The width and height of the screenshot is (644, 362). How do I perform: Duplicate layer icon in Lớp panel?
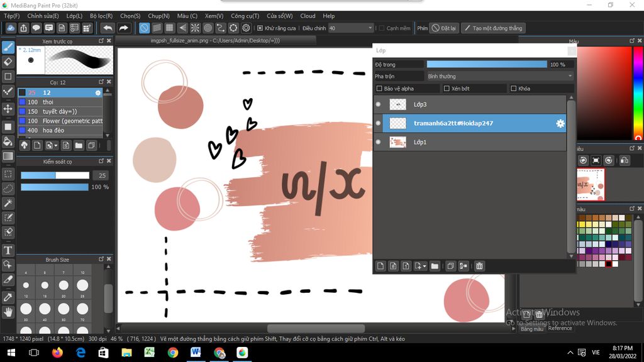[450, 266]
